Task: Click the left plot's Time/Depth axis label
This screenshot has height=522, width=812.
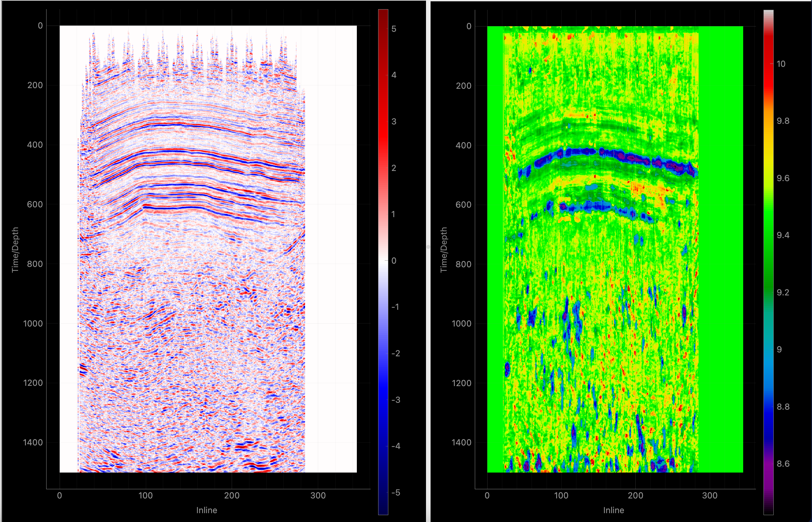Action: click(x=15, y=250)
